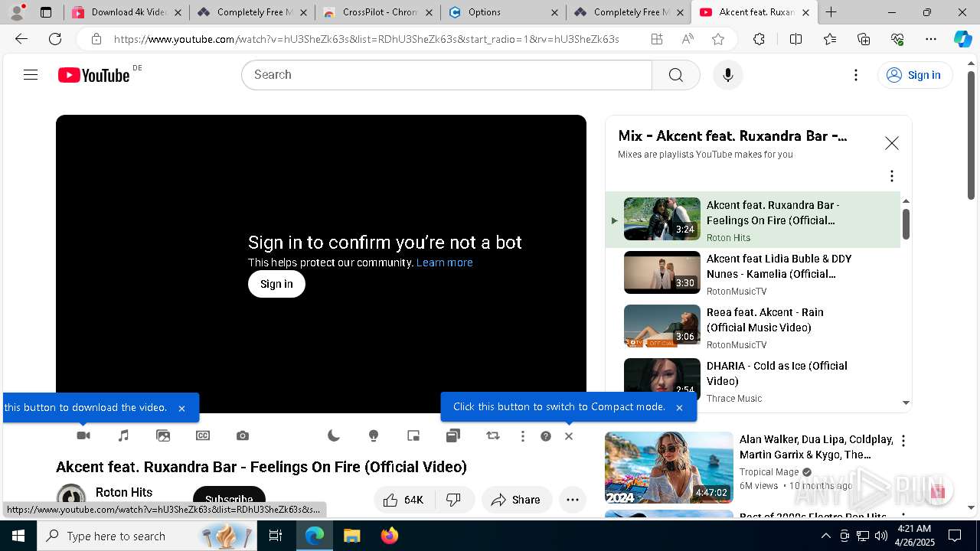Image resolution: width=980 pixels, height=551 pixels.
Task: Open the Roton Hits channel name
Action: [x=124, y=492]
